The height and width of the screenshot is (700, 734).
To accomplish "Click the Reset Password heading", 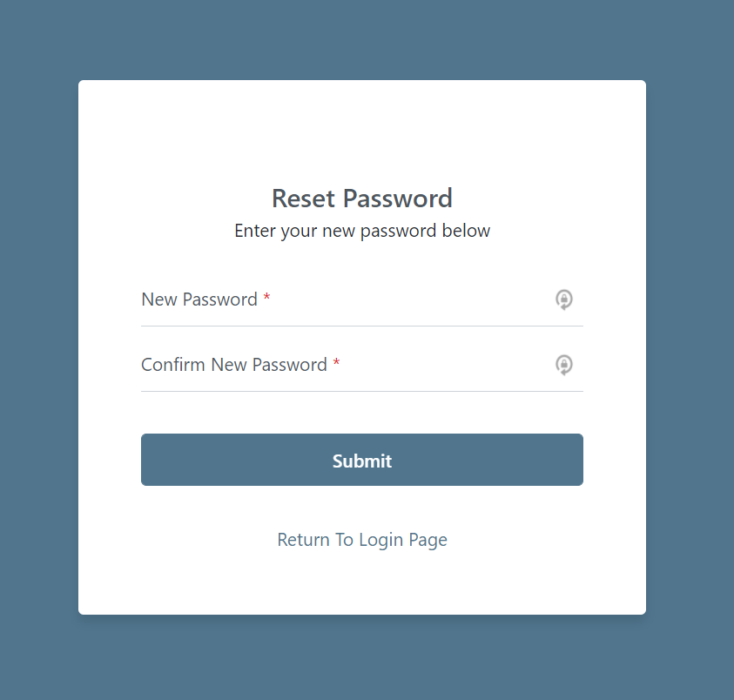I will tap(362, 199).
